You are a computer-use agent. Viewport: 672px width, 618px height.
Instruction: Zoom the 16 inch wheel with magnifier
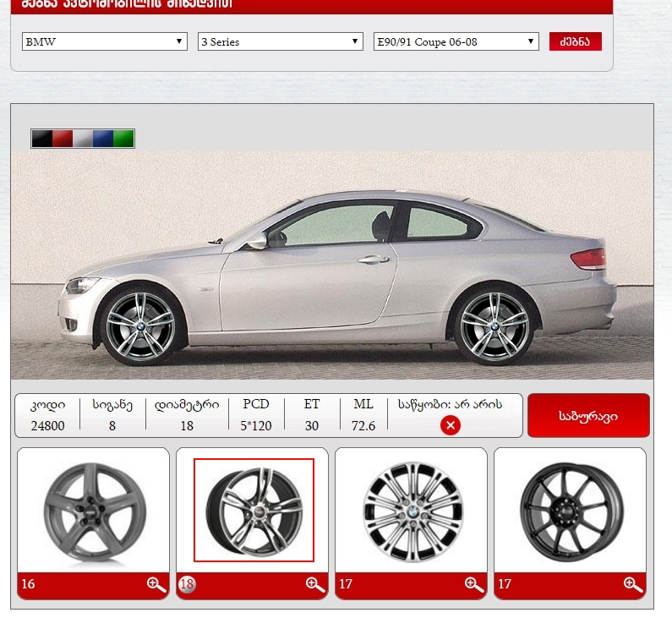point(156,584)
